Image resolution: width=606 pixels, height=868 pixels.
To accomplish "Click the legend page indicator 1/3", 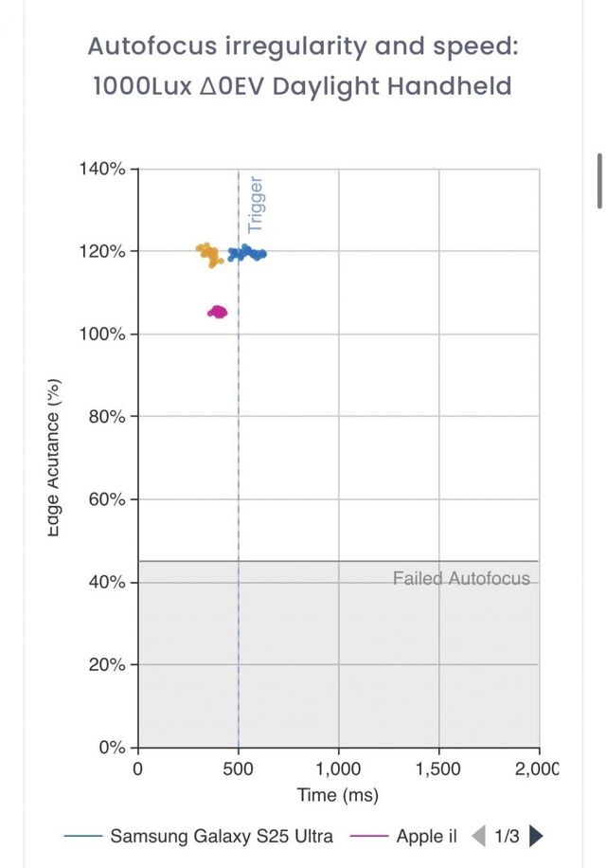I will pyautogui.click(x=508, y=836).
